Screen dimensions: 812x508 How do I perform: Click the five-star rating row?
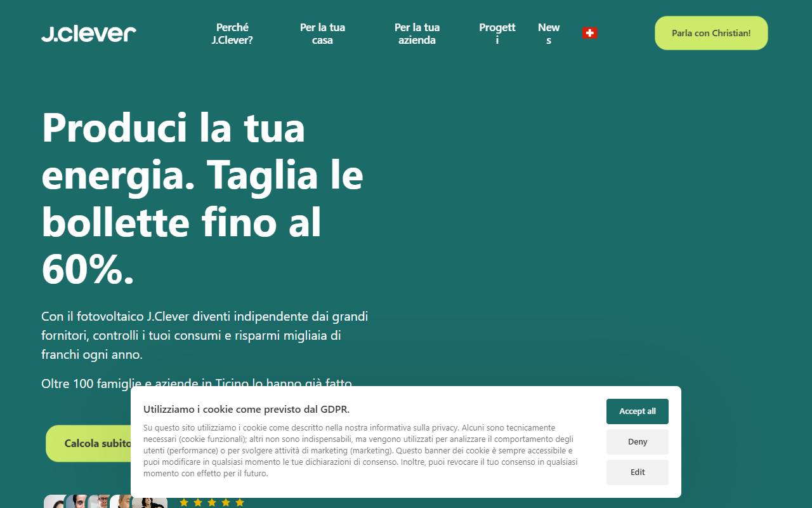click(212, 502)
